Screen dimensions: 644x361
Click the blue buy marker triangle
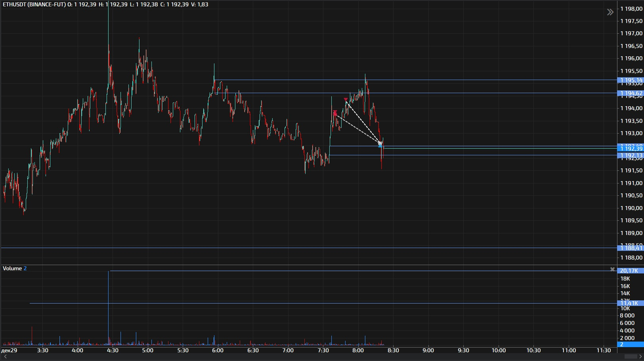(380, 146)
